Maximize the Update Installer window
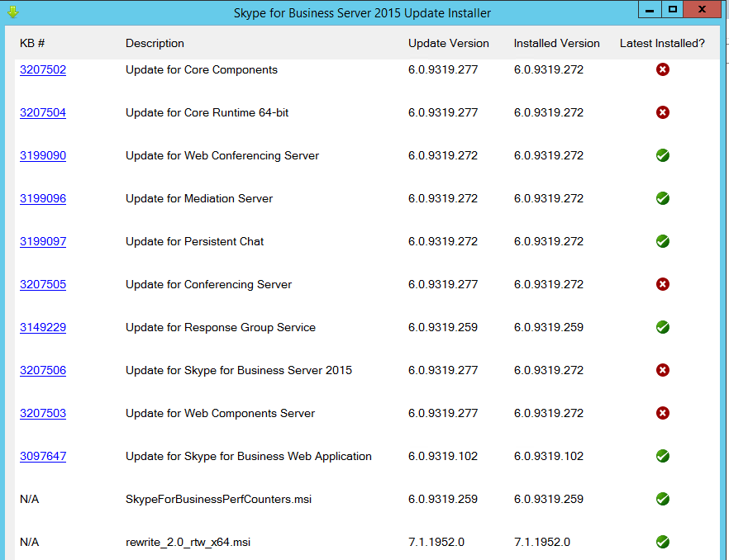The image size is (729, 560). (x=673, y=9)
